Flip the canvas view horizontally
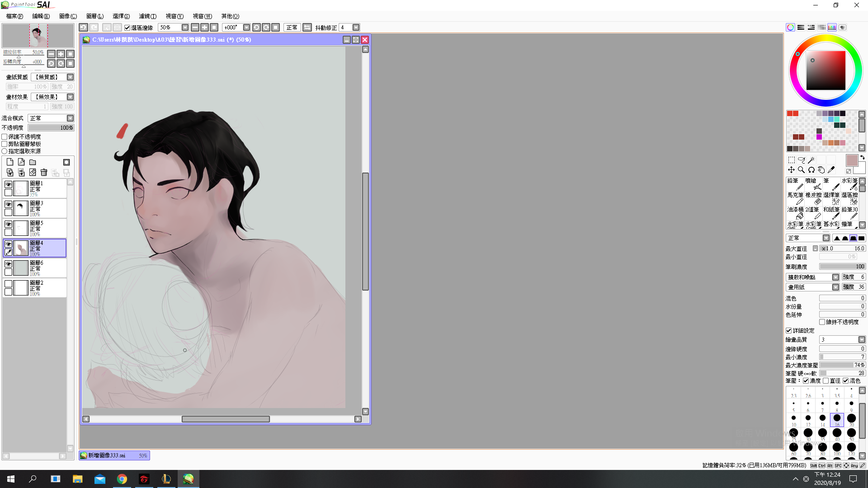This screenshot has width=868, height=488. click(x=307, y=28)
